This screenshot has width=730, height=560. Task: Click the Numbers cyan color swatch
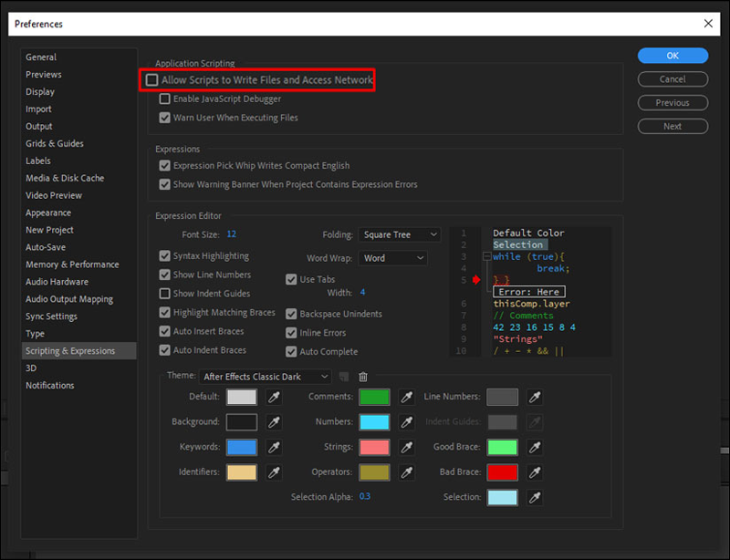tap(374, 422)
